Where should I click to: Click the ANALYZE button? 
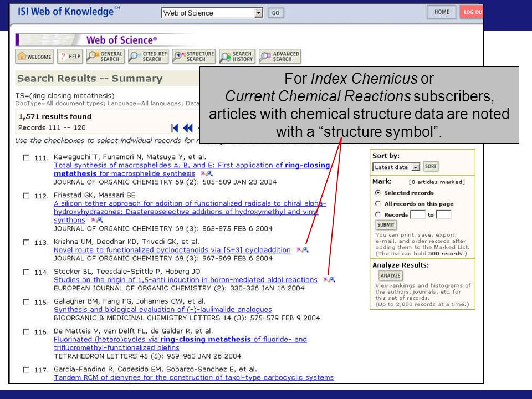[390, 275]
